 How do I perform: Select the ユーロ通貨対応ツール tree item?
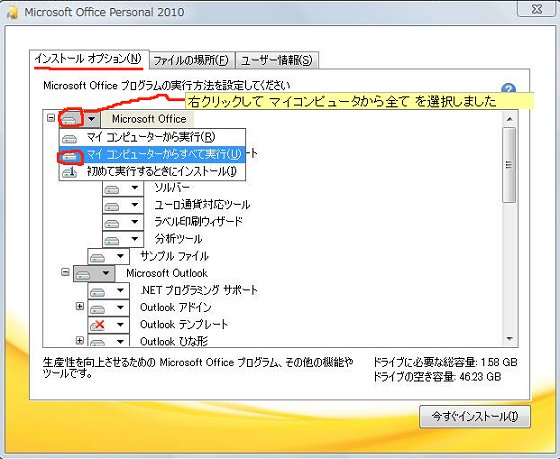[x=202, y=205]
